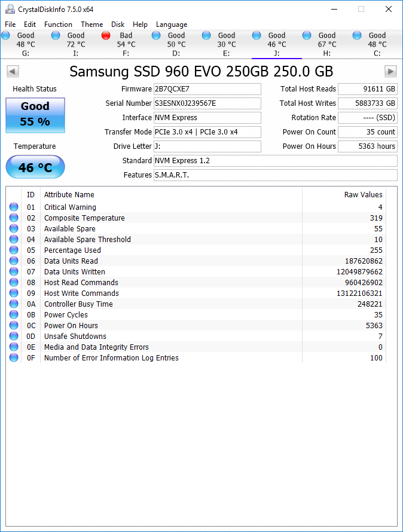Click status orb for Host Write Commands
The image size is (403, 532).
pyautogui.click(x=14, y=293)
